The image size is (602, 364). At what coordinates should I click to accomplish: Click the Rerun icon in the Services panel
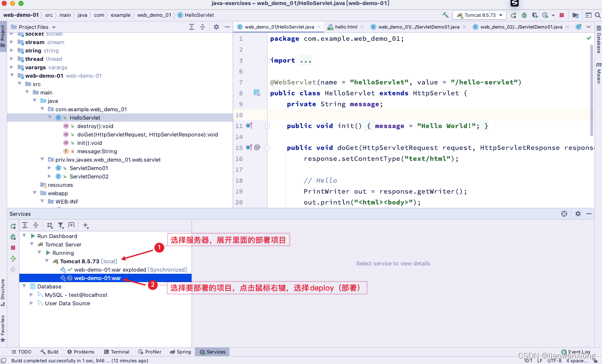pos(13,226)
